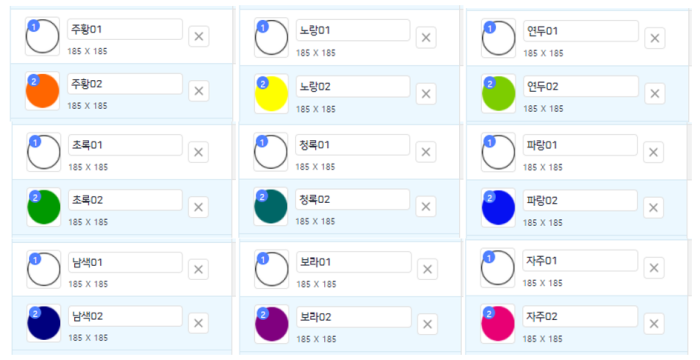Delete the 보라02 item via X
Image resolution: width=700 pixels, height=360 pixels.
click(x=427, y=324)
